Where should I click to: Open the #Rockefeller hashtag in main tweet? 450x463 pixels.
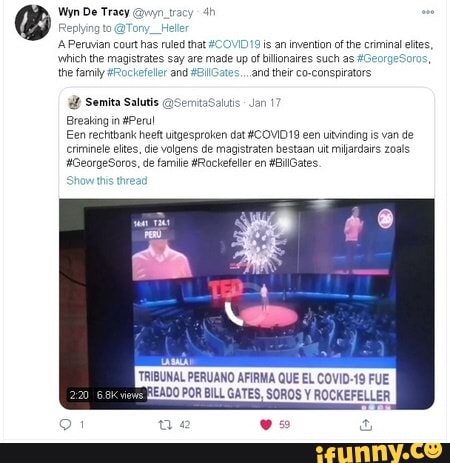137,73
